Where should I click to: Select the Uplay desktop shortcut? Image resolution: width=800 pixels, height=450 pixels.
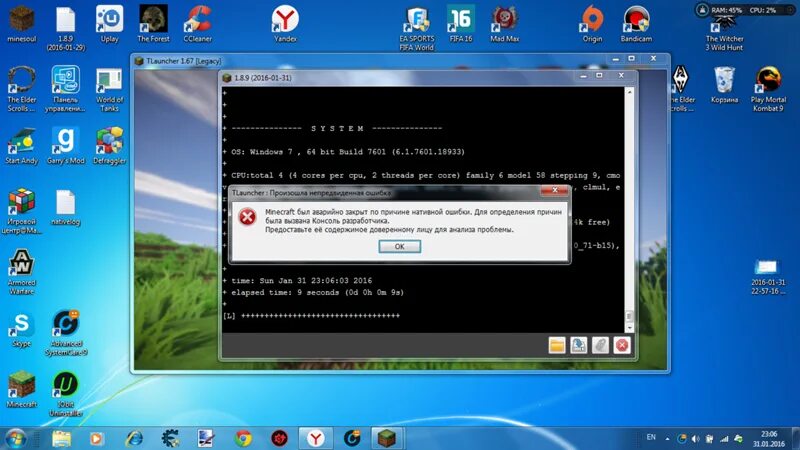point(109,24)
